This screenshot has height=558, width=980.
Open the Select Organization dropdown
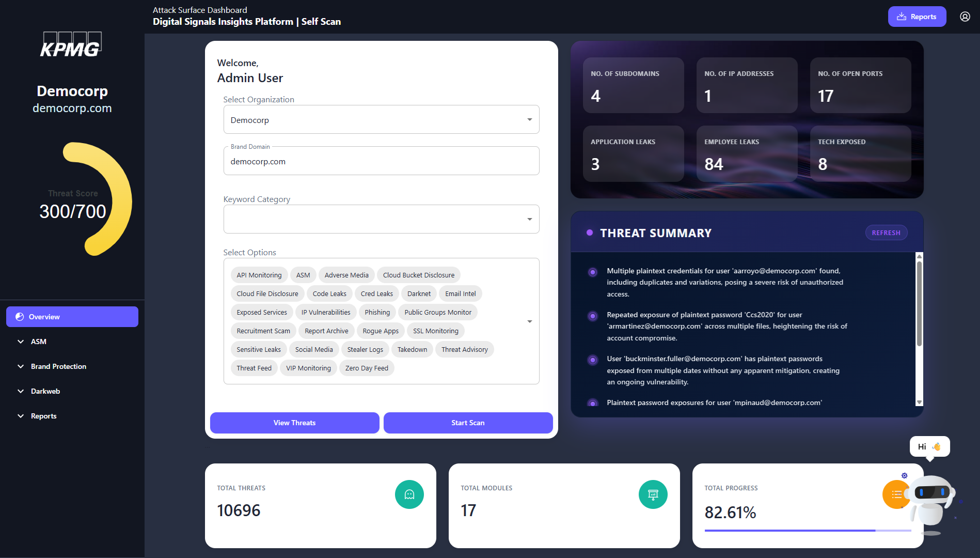(x=381, y=120)
